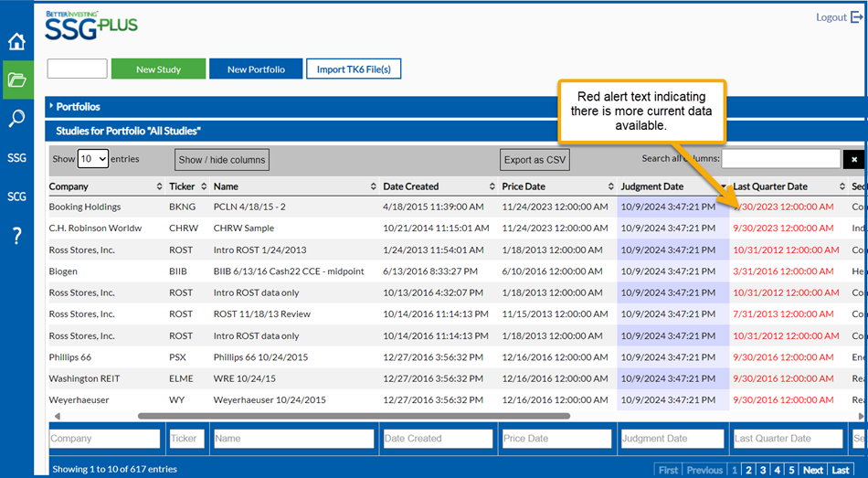This screenshot has width=868, height=478.
Task: Click price date 11/15/2013 12:00:00 AM
Action: [x=555, y=314]
